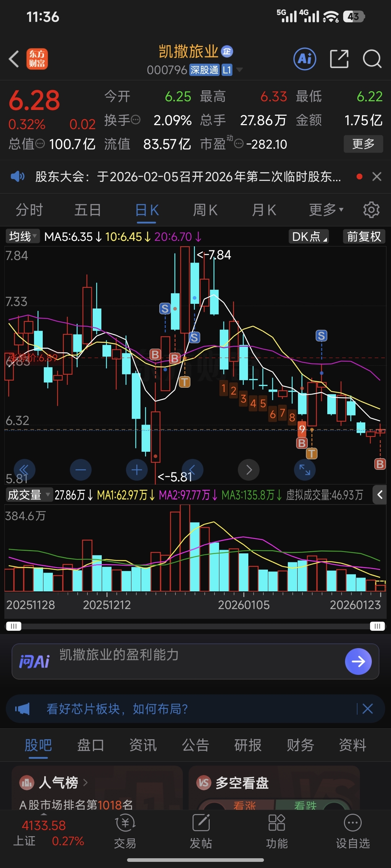Screen dimensions: 391x868
Task: Expand stock code dropdown arrow
Action: click(239, 69)
